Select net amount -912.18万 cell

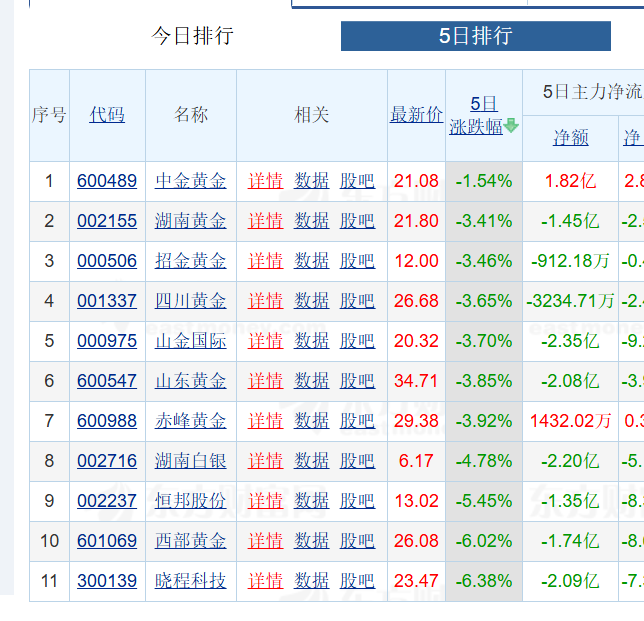pos(570,261)
